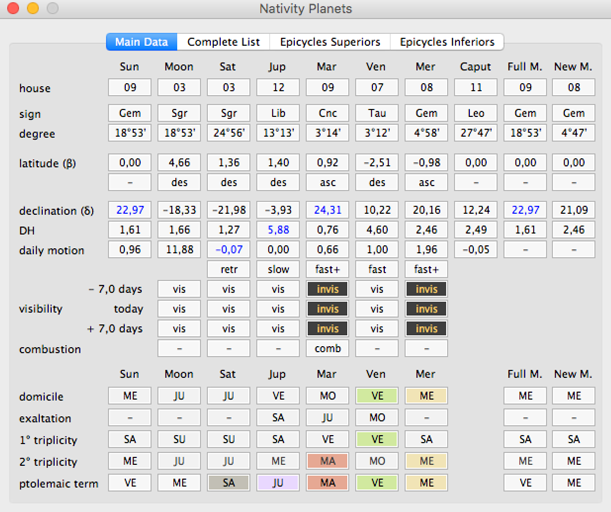
Task: Select the Moon sign field Sgr
Action: pyautogui.click(x=179, y=113)
